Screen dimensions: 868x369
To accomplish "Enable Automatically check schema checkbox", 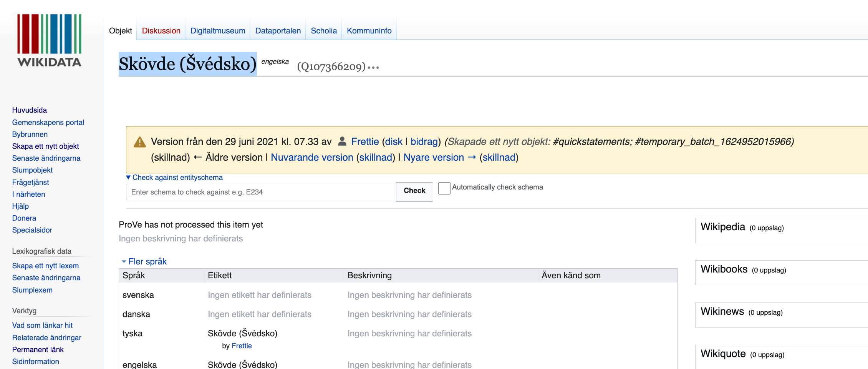I will (444, 188).
